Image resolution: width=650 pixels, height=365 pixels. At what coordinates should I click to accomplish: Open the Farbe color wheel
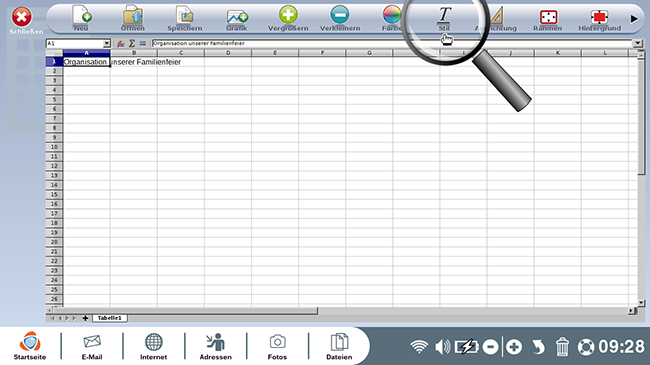(x=391, y=17)
